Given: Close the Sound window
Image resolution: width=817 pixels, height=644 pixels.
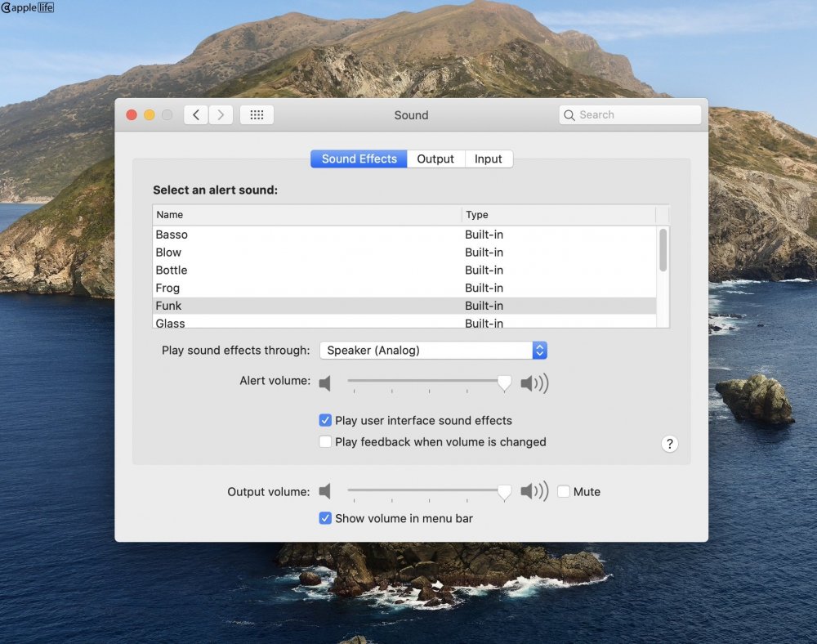Looking at the screenshot, I should tap(132, 114).
